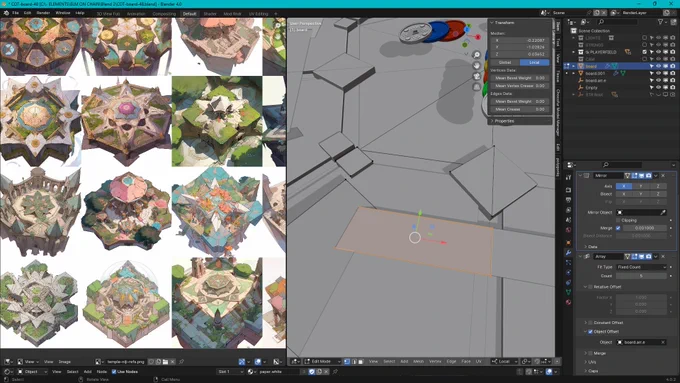Open Local transform orientation dropdown
Image resolution: width=680 pixels, height=383 pixels.
point(504,361)
